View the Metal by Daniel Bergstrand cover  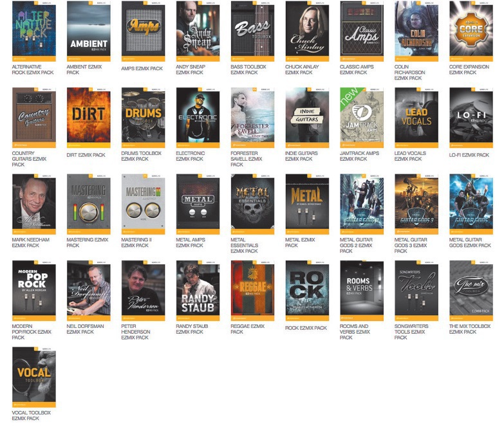(x=307, y=204)
